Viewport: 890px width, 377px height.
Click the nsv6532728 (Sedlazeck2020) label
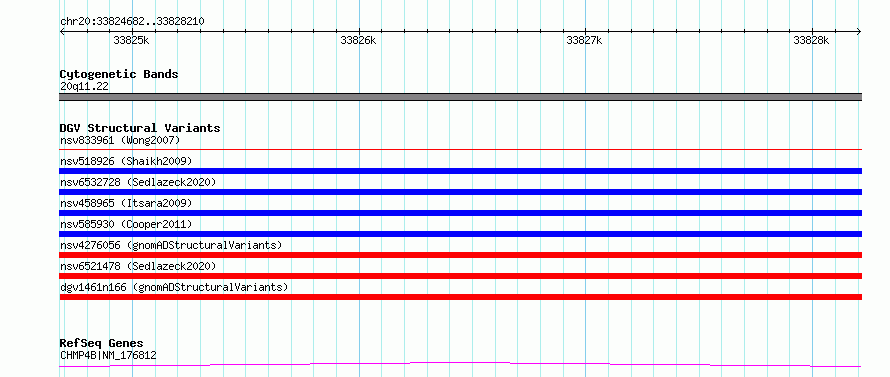tap(138, 182)
